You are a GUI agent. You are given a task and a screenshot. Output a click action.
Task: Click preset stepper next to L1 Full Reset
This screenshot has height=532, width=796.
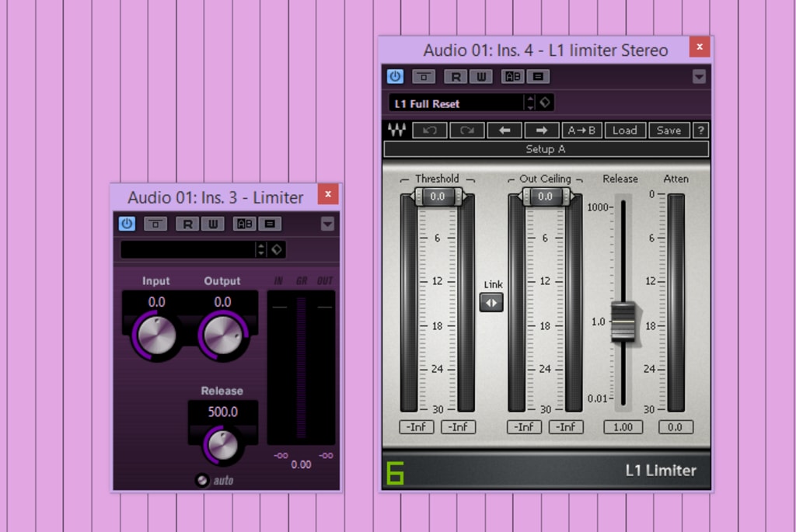point(530,103)
